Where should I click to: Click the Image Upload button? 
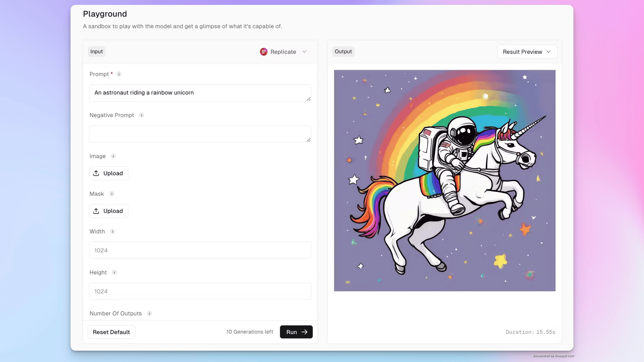point(108,173)
